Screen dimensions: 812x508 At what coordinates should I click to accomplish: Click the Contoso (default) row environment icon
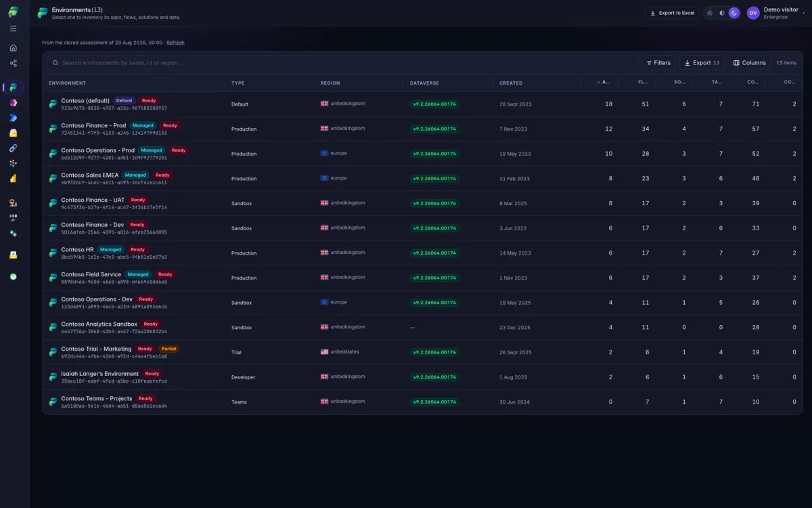[x=53, y=104]
